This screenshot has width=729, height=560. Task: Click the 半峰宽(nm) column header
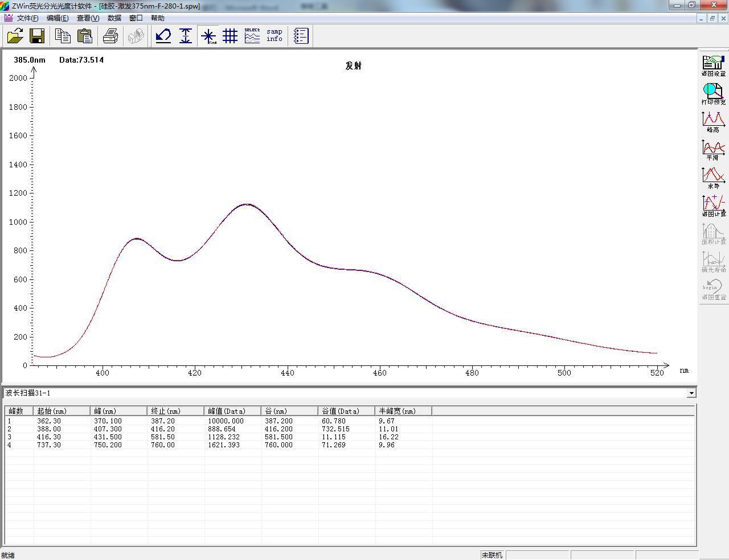click(x=404, y=411)
